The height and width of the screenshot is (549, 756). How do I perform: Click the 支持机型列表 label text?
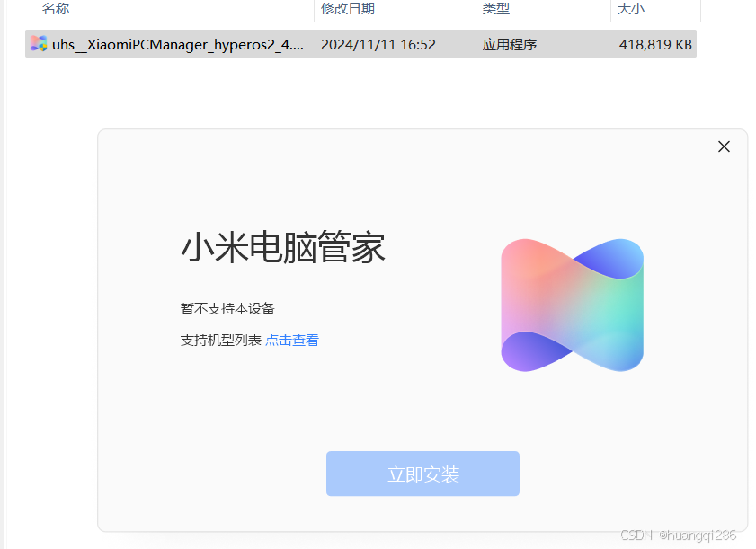tap(221, 341)
